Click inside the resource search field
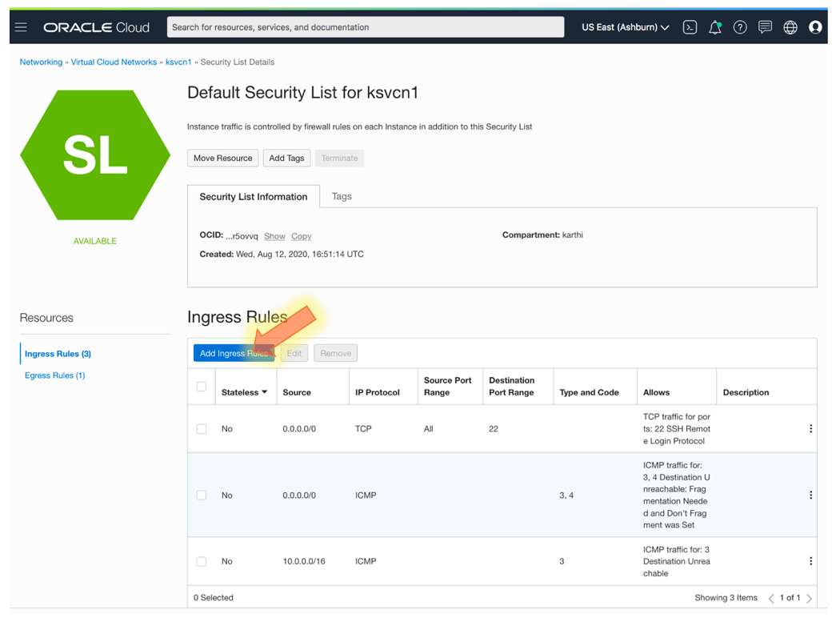Screen dimensions: 840x622 tap(365, 26)
